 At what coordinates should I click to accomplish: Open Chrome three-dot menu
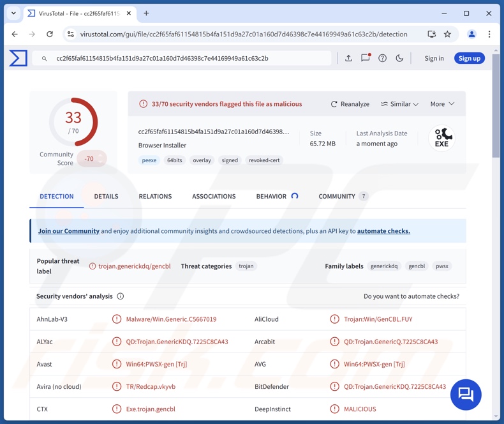(489, 34)
